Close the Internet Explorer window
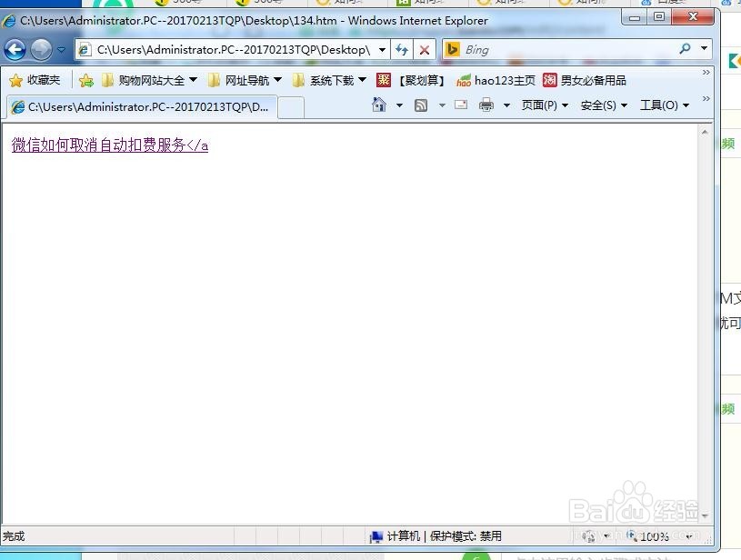The image size is (741, 560). click(693, 17)
